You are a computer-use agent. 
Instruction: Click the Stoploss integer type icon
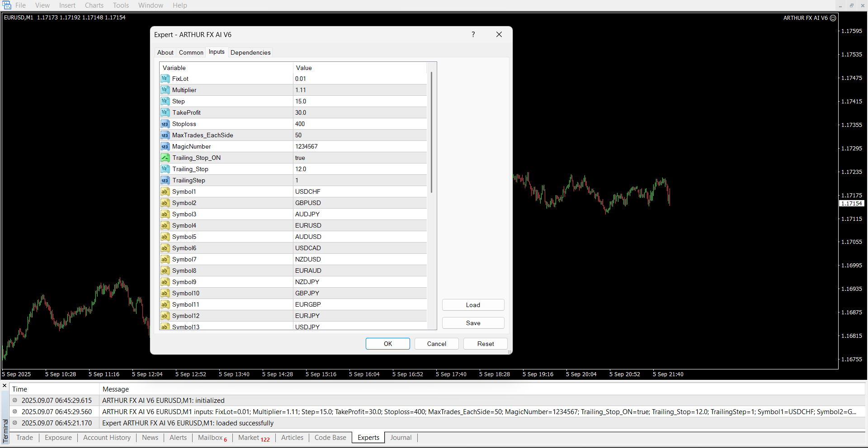click(165, 124)
